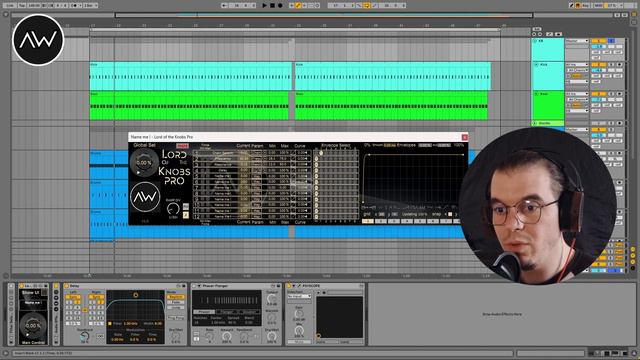Screen dimensions: 640x360
Task: Tick the checkbox in plugin parameter row 1
Action: tap(293, 153)
